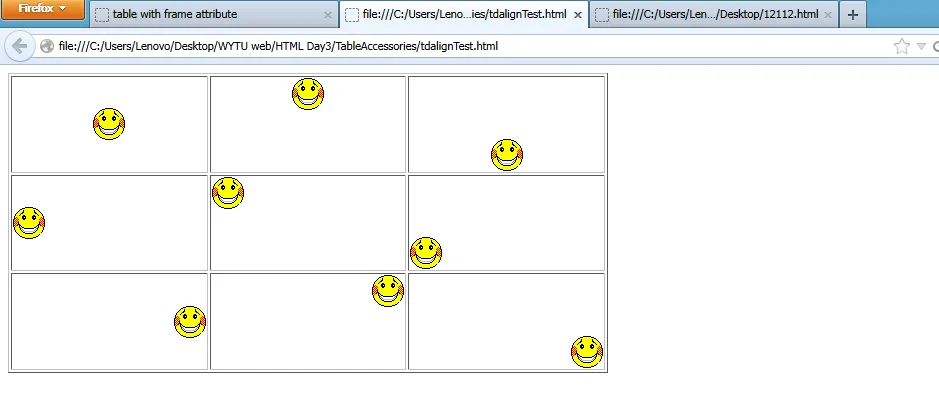Close the 12112.html tab
The width and height of the screenshot is (939, 397).
[827, 15]
